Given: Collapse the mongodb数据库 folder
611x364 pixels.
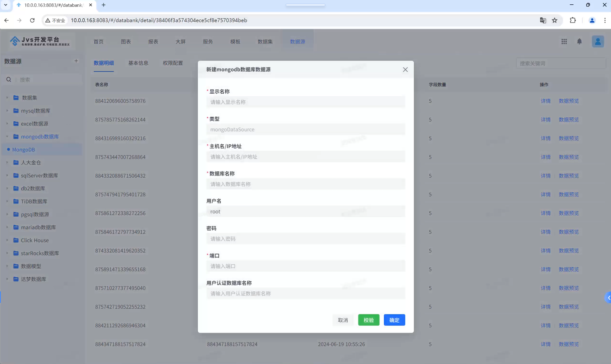Looking at the screenshot, I should [x=7, y=136].
